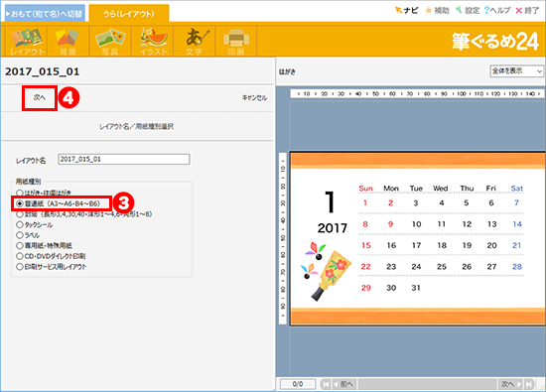Select the うら(レイアウト) tab
The height and width of the screenshot is (392, 546).
point(129,14)
